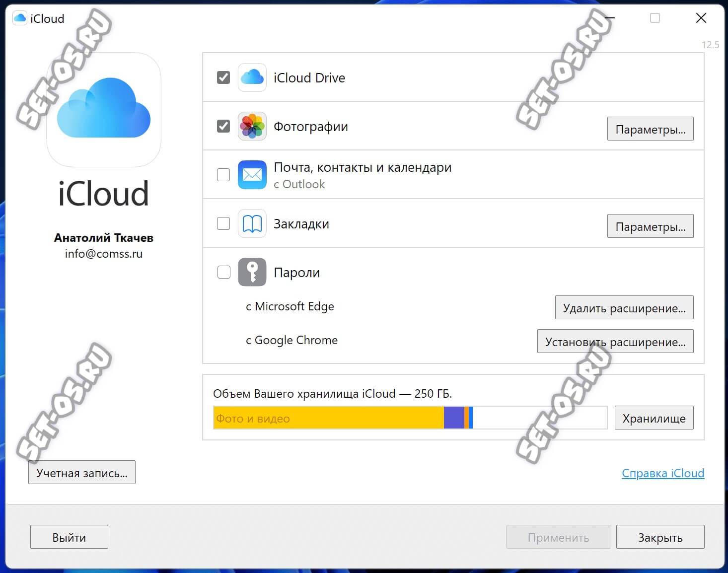This screenshot has width=728, height=573.
Task: Enable the Закладки checkbox
Action: [223, 223]
